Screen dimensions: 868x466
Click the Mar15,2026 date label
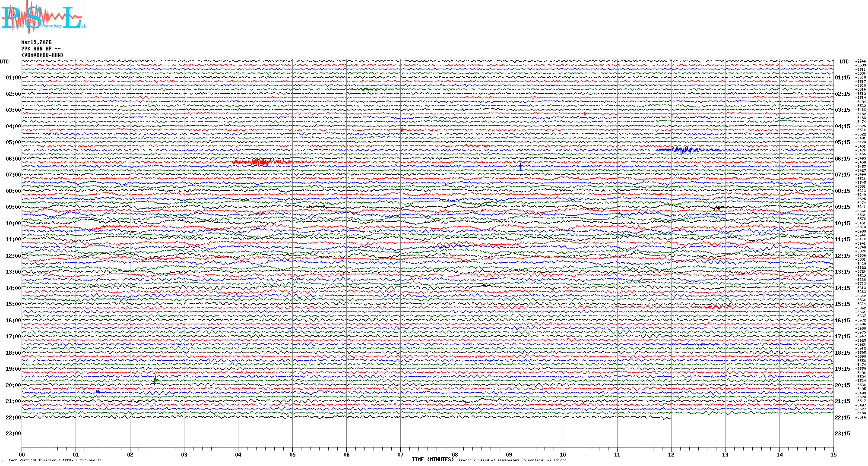[x=36, y=42]
